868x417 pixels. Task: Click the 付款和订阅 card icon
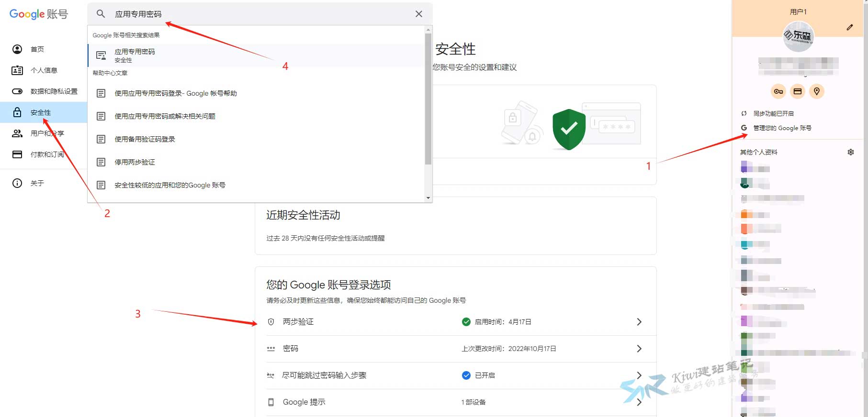pos(17,154)
